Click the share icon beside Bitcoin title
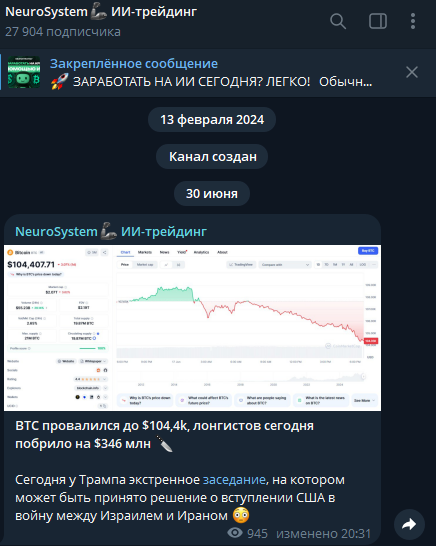Viewport: 436px width, 546px height. point(104,252)
